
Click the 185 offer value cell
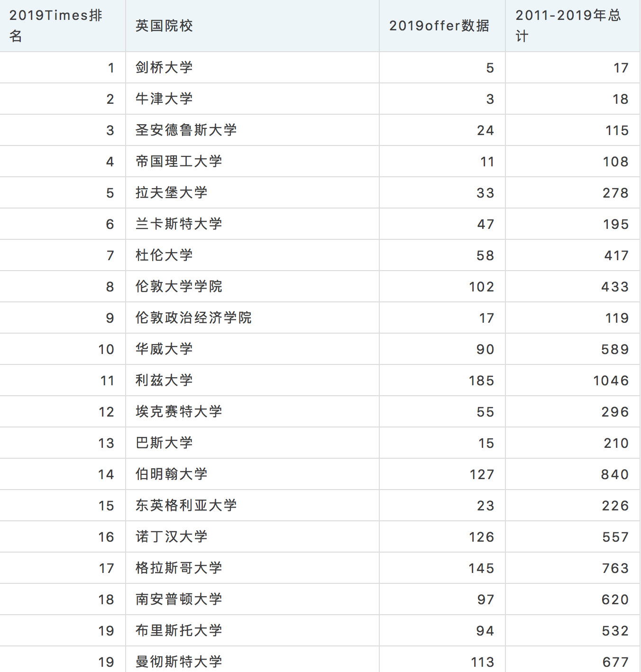pos(481,381)
